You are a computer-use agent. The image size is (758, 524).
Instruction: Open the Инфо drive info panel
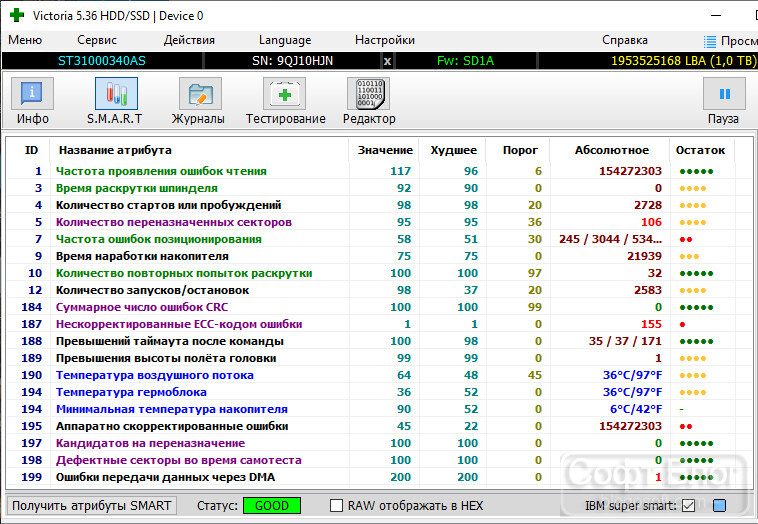32,94
